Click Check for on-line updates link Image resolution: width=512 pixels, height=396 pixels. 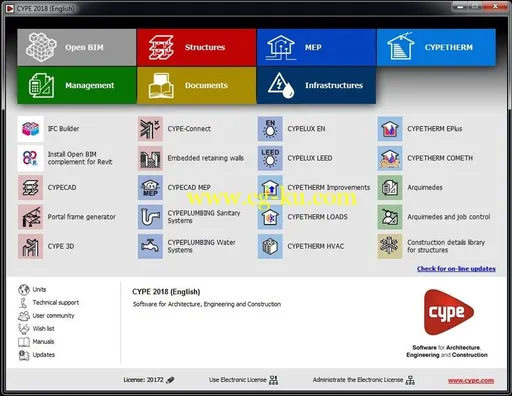tap(456, 269)
